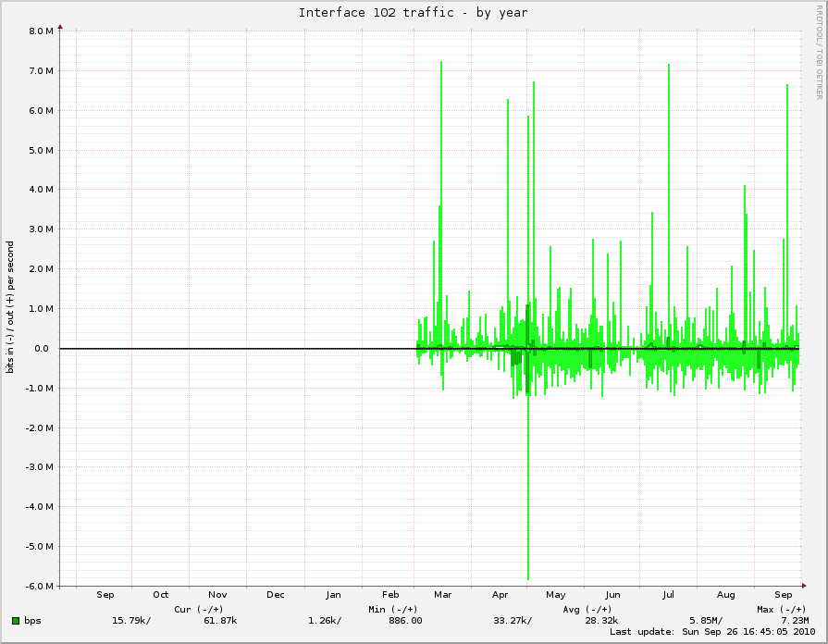Click the average outbound value "28.32k"
Viewport: 828px width, 644px height.
601,621
